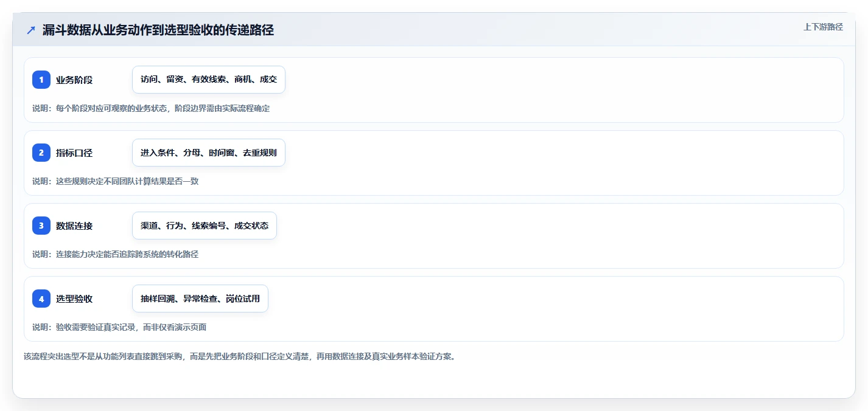
Task: Click the note 每个阶段对应可观察的业务状态
Action: [x=151, y=108]
